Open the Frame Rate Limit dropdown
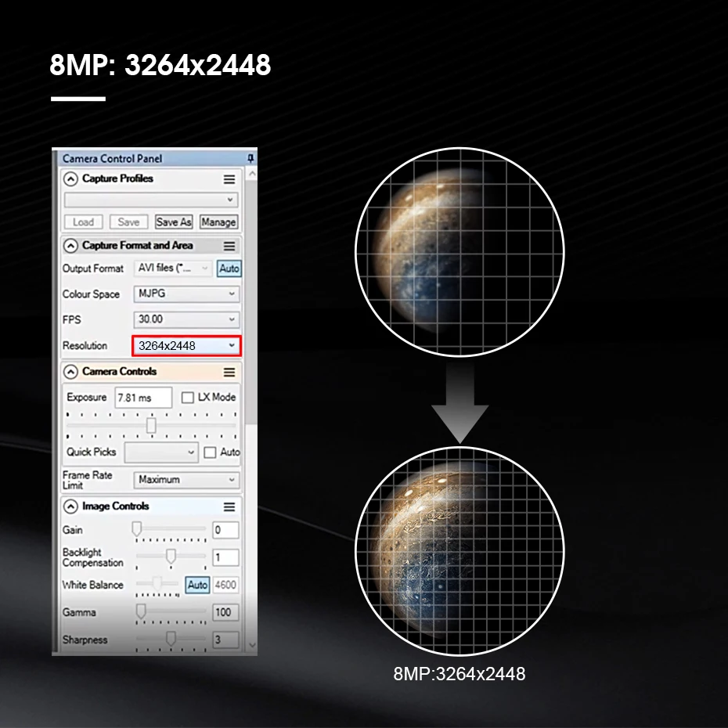 pyautogui.click(x=186, y=480)
